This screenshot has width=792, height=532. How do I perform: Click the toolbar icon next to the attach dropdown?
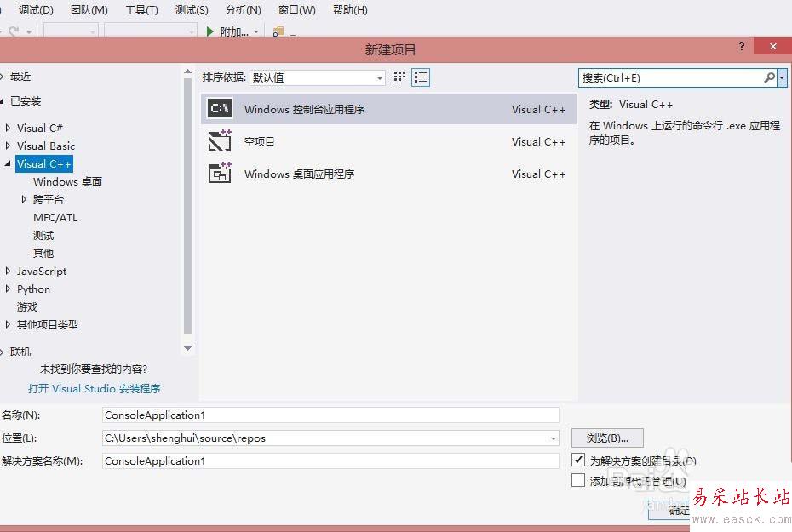coord(278,31)
